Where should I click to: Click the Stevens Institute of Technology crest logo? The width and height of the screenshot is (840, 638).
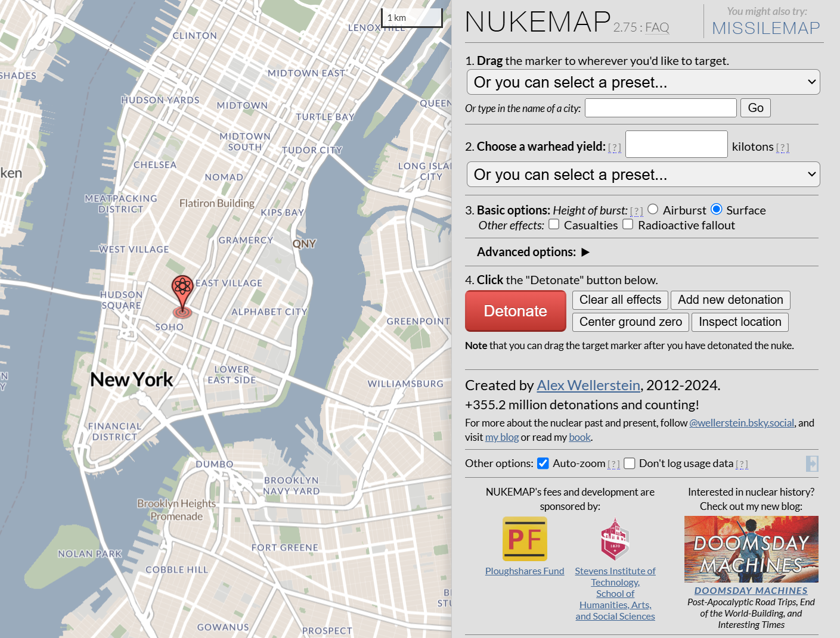(x=615, y=539)
